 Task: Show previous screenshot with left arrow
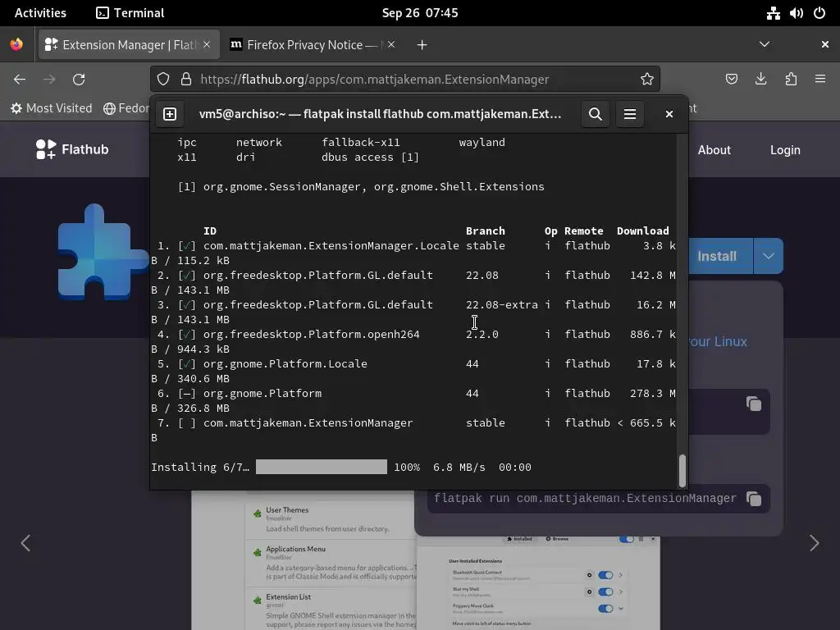point(25,543)
